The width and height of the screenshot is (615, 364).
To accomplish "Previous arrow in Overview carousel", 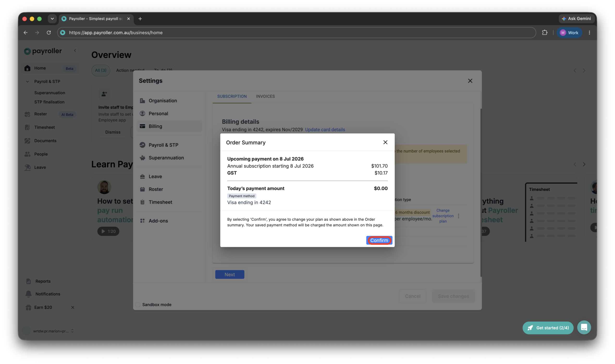I will click(574, 71).
